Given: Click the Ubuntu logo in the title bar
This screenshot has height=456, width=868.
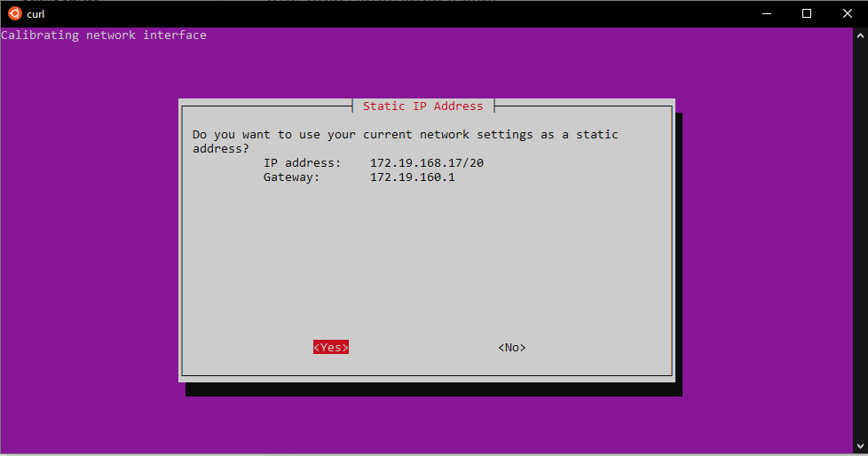Looking at the screenshot, I should coord(14,13).
